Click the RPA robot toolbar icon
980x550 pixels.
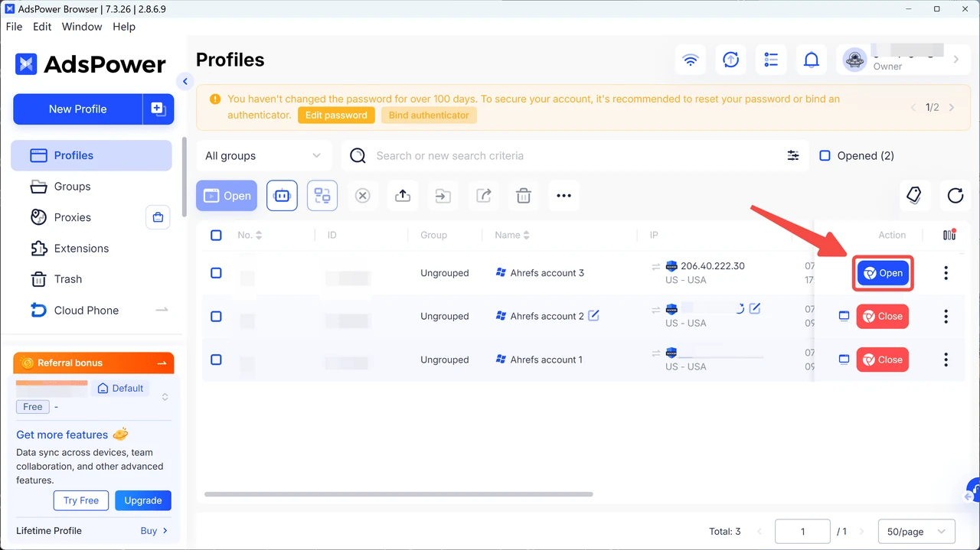(282, 196)
